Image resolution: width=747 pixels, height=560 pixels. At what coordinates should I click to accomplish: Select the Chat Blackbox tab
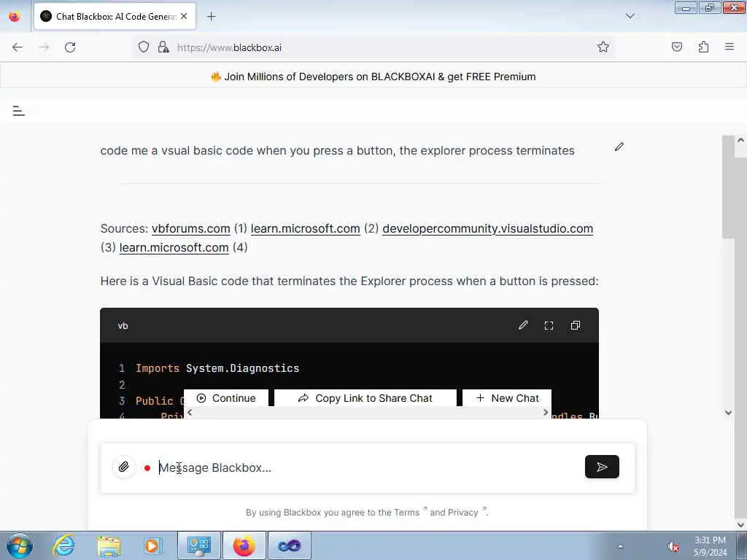point(115,17)
